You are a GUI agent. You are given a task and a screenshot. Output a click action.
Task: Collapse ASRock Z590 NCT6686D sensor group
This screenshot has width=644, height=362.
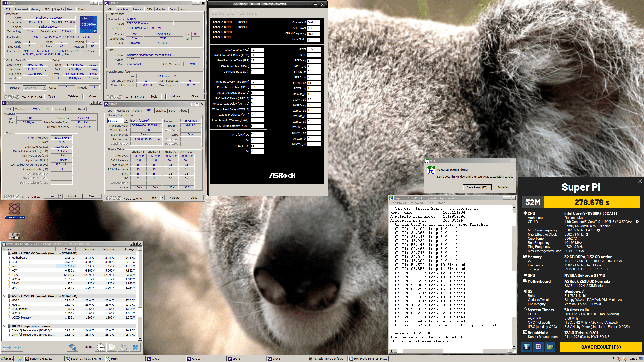tap(5, 253)
